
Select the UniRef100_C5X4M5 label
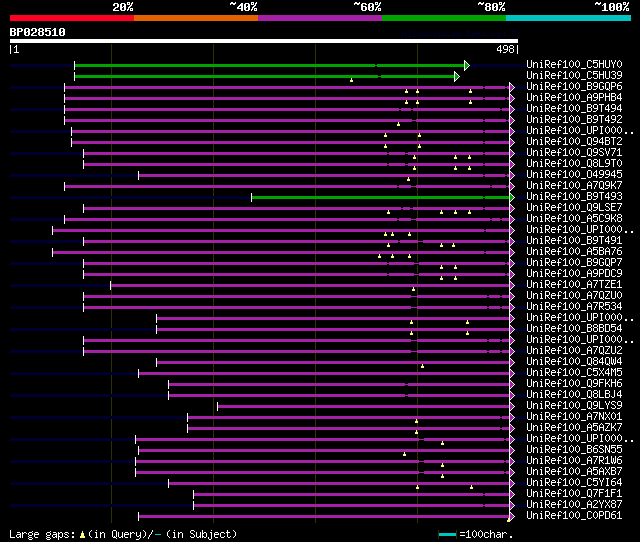574,373
